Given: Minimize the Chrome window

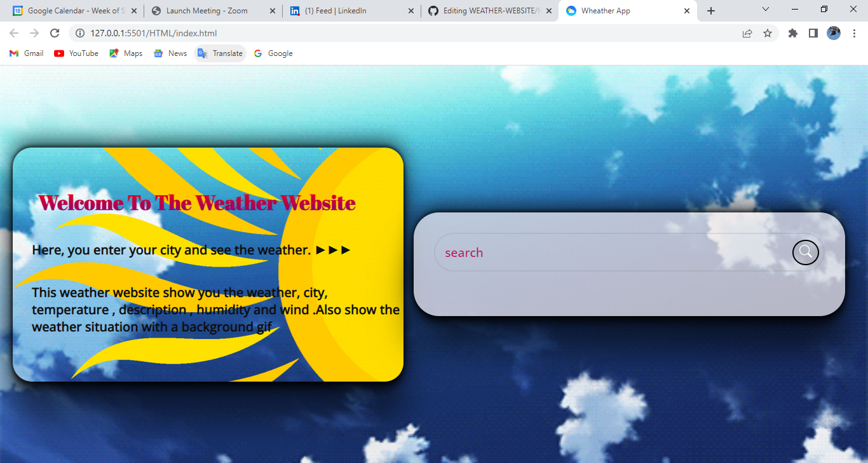Looking at the screenshot, I should (x=795, y=10).
